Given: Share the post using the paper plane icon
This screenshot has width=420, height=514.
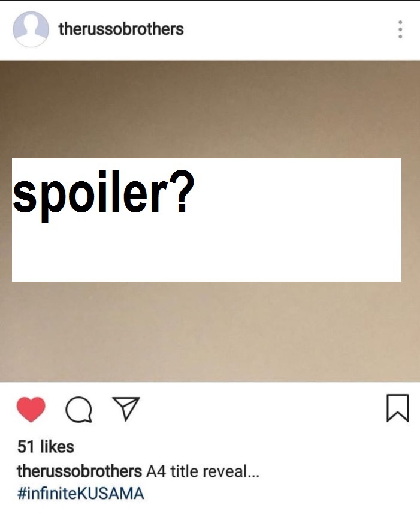Looking at the screenshot, I should point(126,409).
